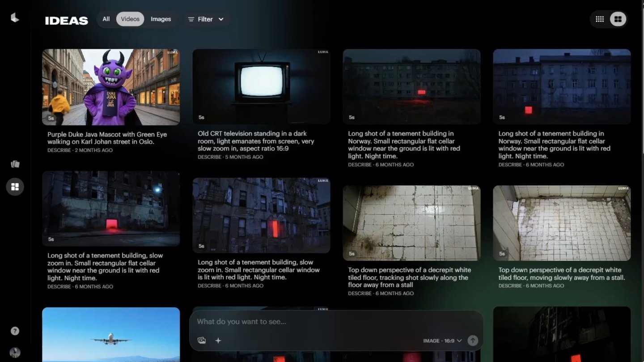This screenshot has width=644, height=362.
Task: Click the 'Old CRT television standing' description text
Action: pyautogui.click(x=256, y=141)
